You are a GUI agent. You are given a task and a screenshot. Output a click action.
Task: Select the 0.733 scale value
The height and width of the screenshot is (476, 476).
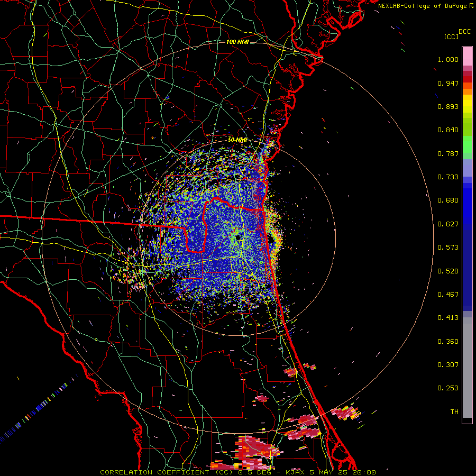(x=448, y=177)
